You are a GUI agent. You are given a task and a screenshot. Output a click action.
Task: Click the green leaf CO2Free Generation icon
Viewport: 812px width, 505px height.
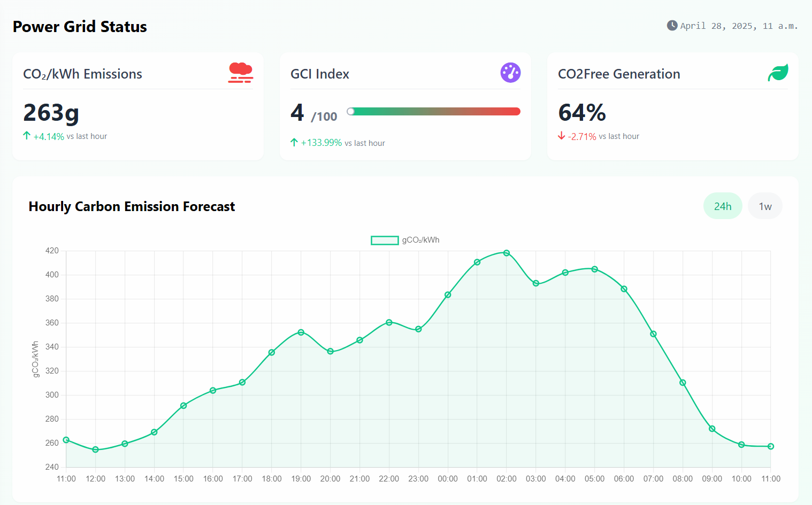tap(778, 73)
